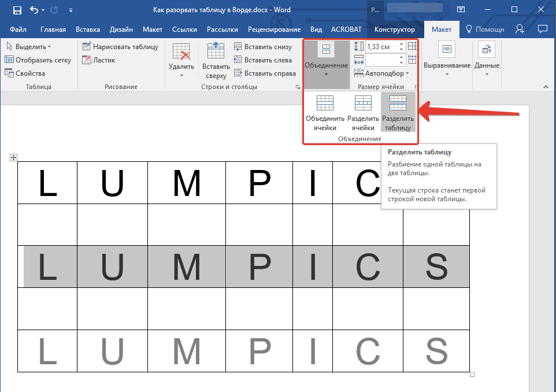Open Строки и столбцы dialog launcher
Image resolution: width=556 pixels, height=392 pixels.
pyautogui.click(x=298, y=87)
